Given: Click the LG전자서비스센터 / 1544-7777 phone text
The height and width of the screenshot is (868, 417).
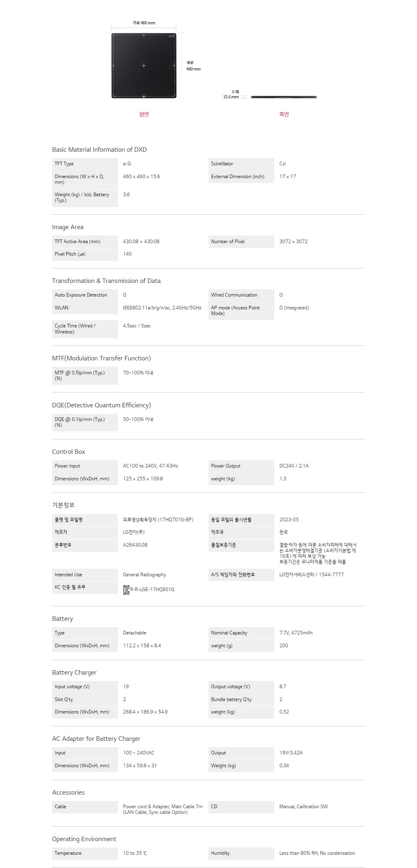Looking at the screenshot, I should click(x=312, y=575).
